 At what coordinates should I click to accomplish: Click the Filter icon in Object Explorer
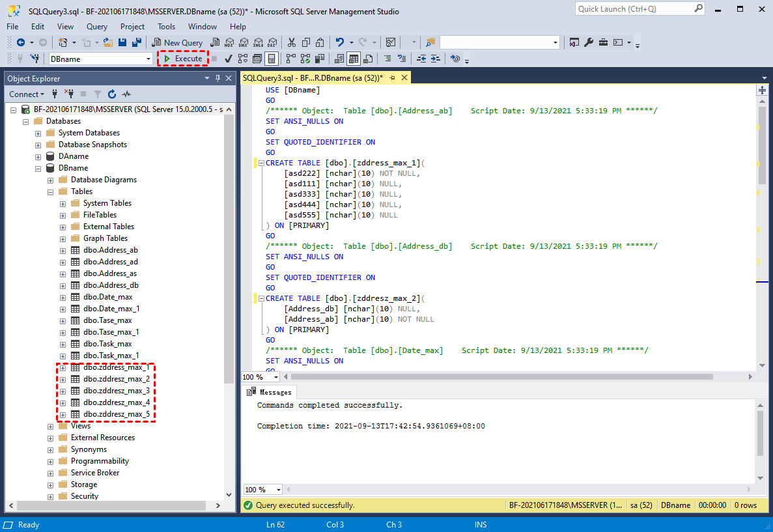(x=98, y=94)
